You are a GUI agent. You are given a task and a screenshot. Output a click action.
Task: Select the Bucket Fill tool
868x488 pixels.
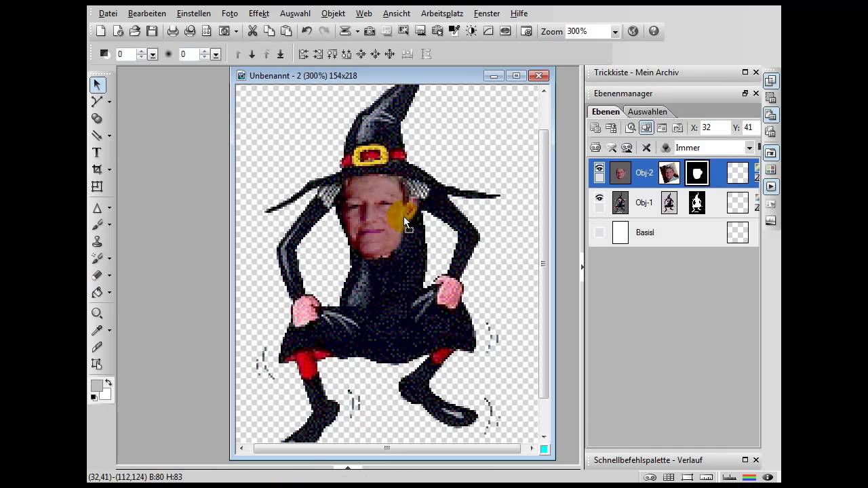click(x=97, y=292)
